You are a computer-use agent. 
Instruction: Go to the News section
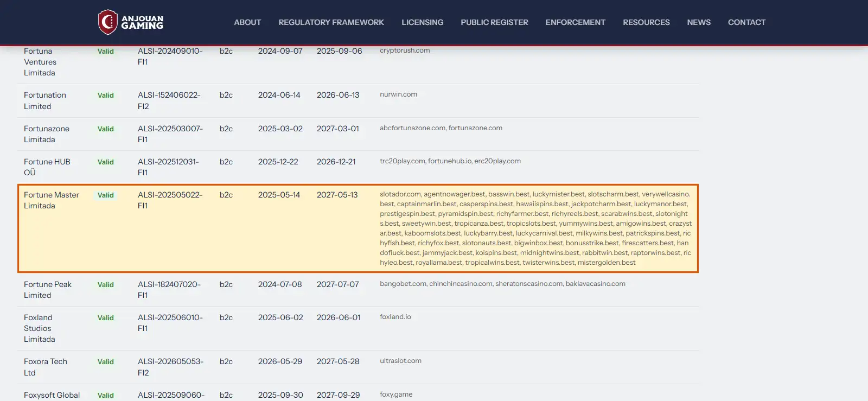(x=699, y=22)
